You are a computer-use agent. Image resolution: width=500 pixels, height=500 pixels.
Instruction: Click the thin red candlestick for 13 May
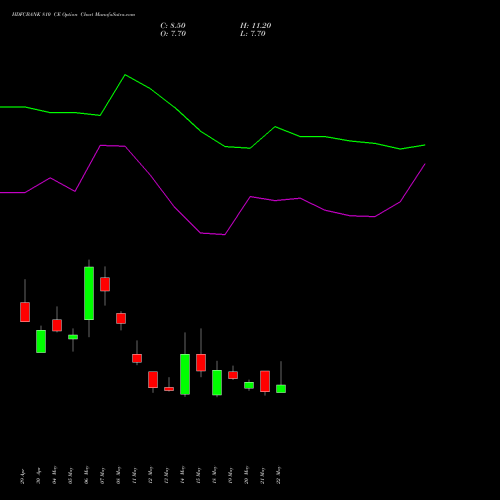click(x=169, y=389)
